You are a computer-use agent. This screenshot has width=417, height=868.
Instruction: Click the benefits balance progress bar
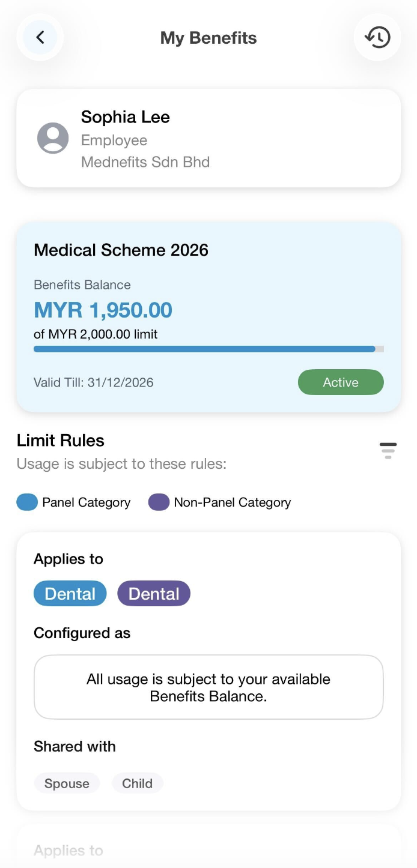[x=208, y=349]
